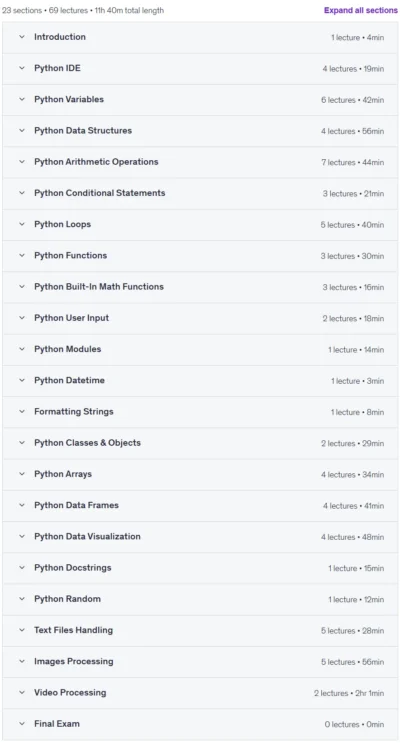Open the Python Datetime chevron

22,381
